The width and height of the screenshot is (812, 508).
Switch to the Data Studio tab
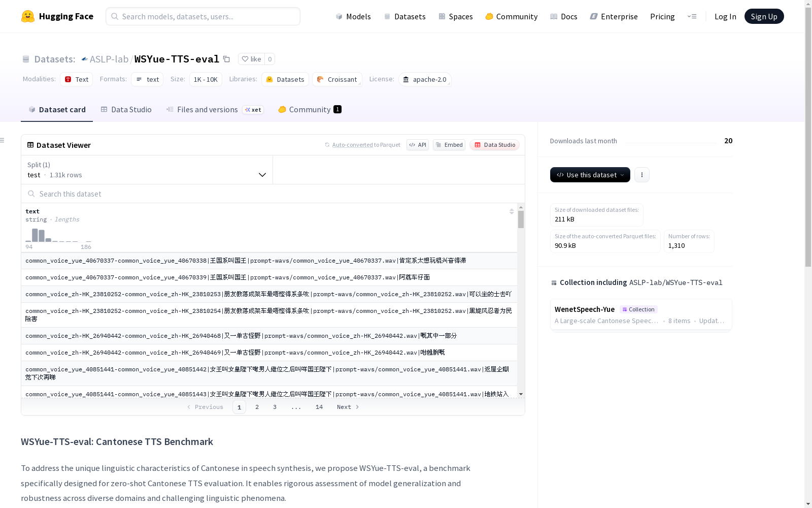[x=126, y=110]
